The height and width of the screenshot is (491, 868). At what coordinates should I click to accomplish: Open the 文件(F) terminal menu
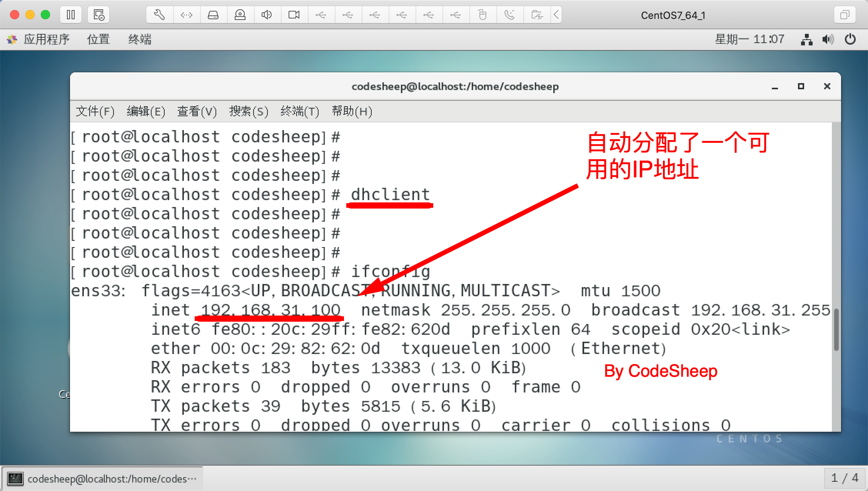[95, 112]
